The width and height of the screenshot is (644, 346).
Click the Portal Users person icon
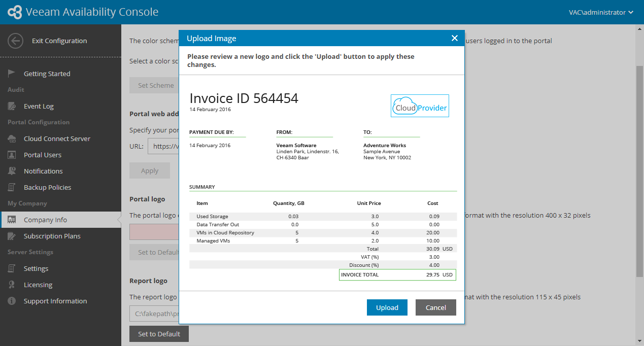coord(12,155)
